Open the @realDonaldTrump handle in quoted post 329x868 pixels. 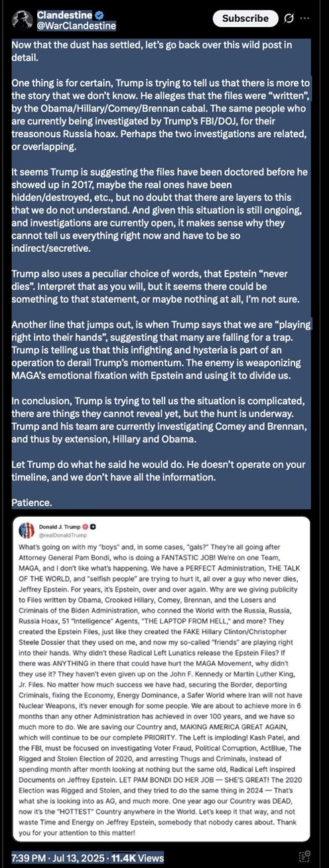[x=59, y=535]
